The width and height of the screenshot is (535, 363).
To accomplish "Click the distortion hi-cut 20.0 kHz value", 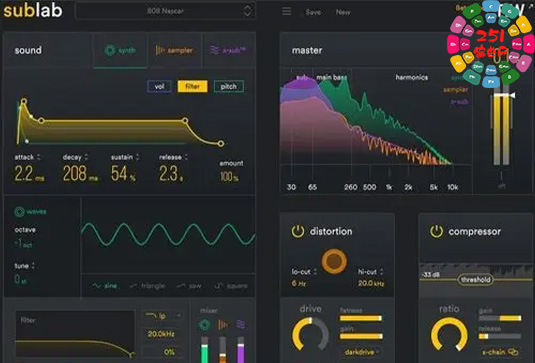I will click(371, 283).
